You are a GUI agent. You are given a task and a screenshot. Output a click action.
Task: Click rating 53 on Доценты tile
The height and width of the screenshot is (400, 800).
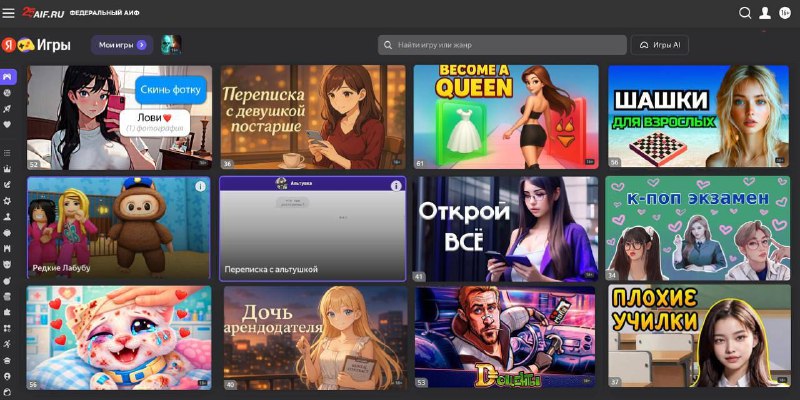point(421,382)
